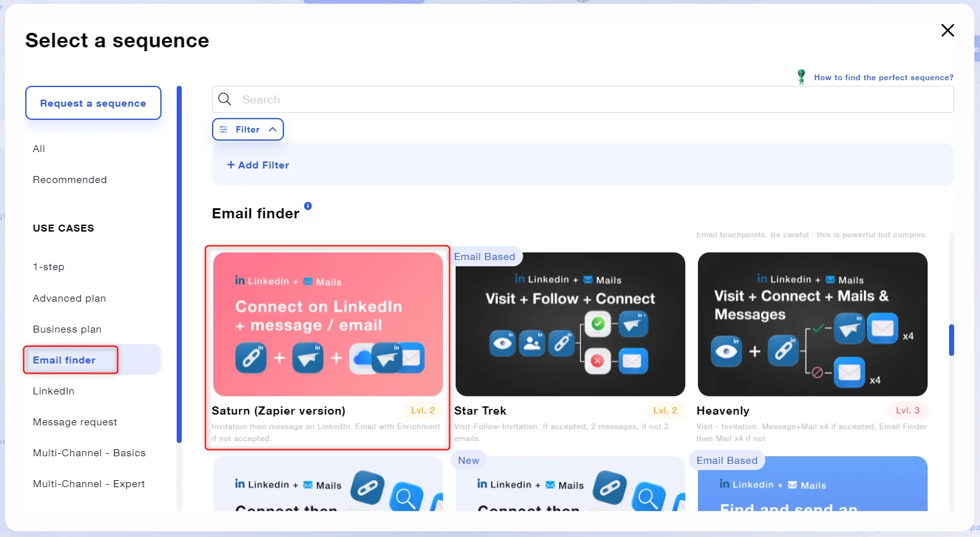980x537 pixels.
Task: Click the green checkmark icon in Star Trek card
Action: [x=598, y=324]
